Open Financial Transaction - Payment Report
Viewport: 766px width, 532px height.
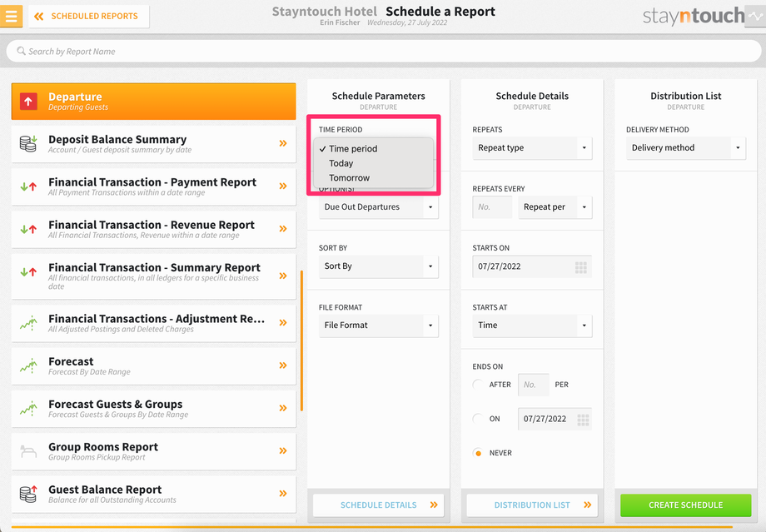coord(153,186)
